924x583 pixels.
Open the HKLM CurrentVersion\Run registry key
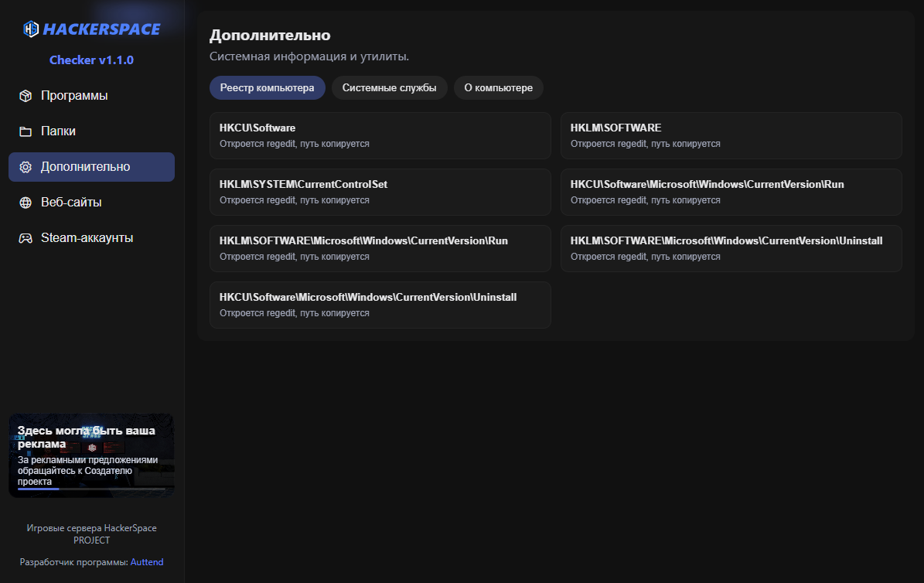pos(380,248)
